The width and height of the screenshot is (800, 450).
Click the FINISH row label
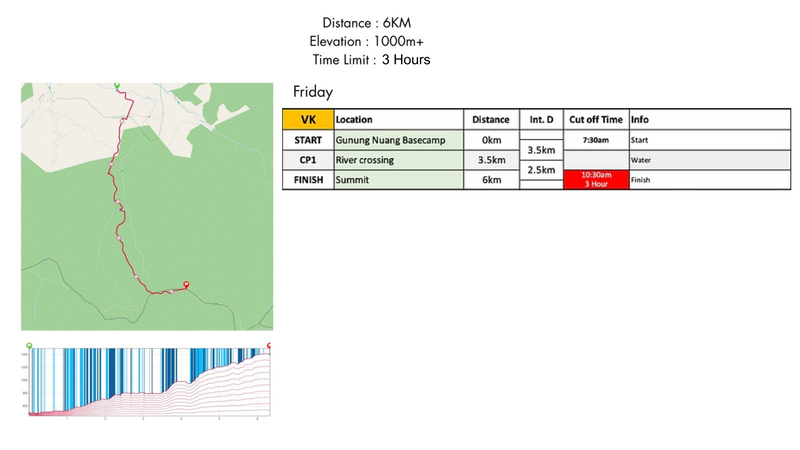(308, 180)
